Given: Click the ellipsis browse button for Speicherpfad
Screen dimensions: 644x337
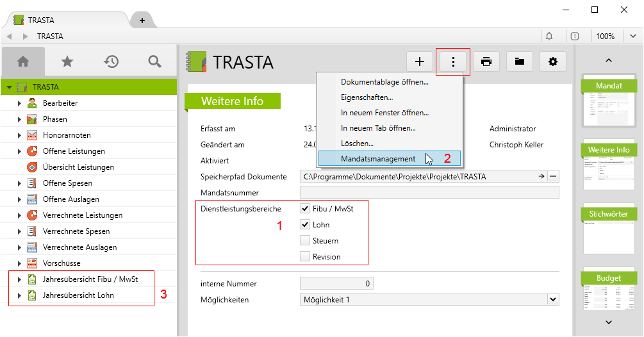Looking at the screenshot, I should click(553, 176).
